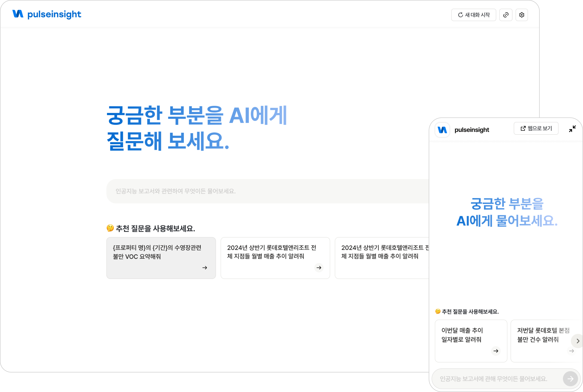Collapse the chat widget with shrink icon

click(572, 129)
